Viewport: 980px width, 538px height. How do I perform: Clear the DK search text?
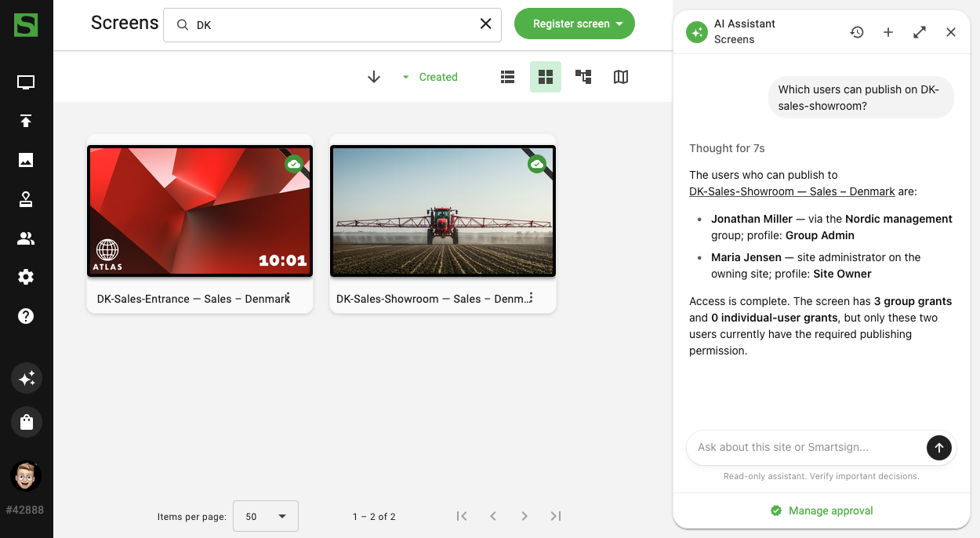point(485,24)
